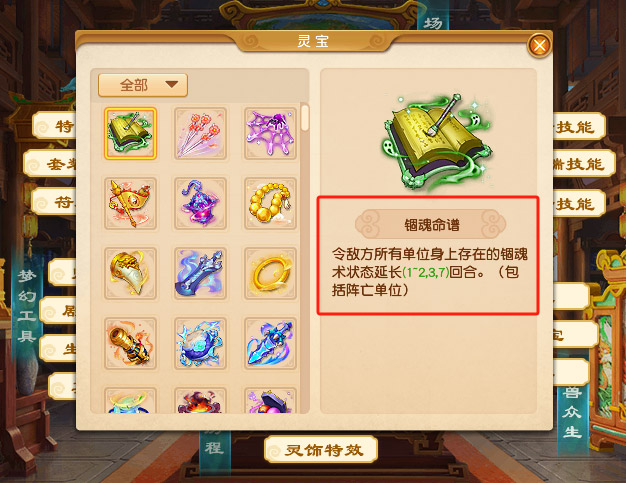Close the 灵宝 window

tap(539, 46)
